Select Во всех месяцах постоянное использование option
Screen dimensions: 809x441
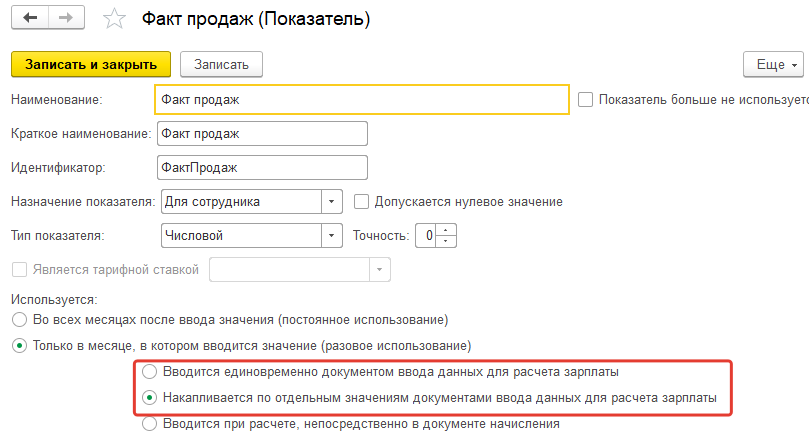[x=18, y=319]
